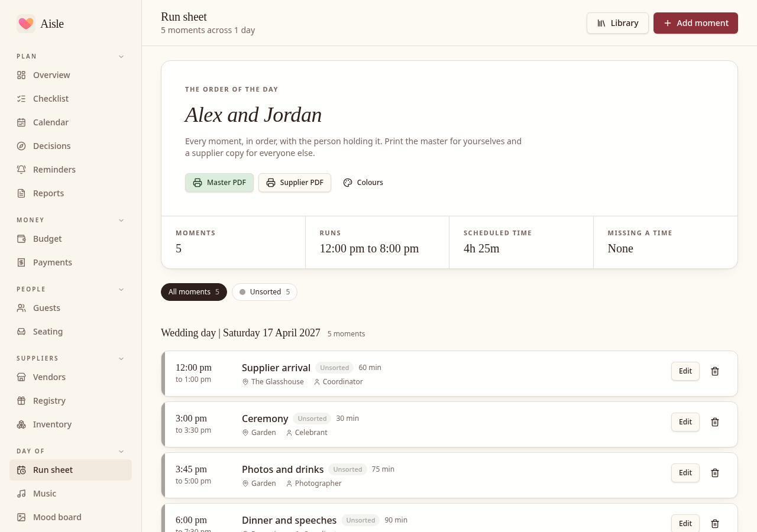
Task: Go to the Checklist page
Action: [x=70, y=99]
